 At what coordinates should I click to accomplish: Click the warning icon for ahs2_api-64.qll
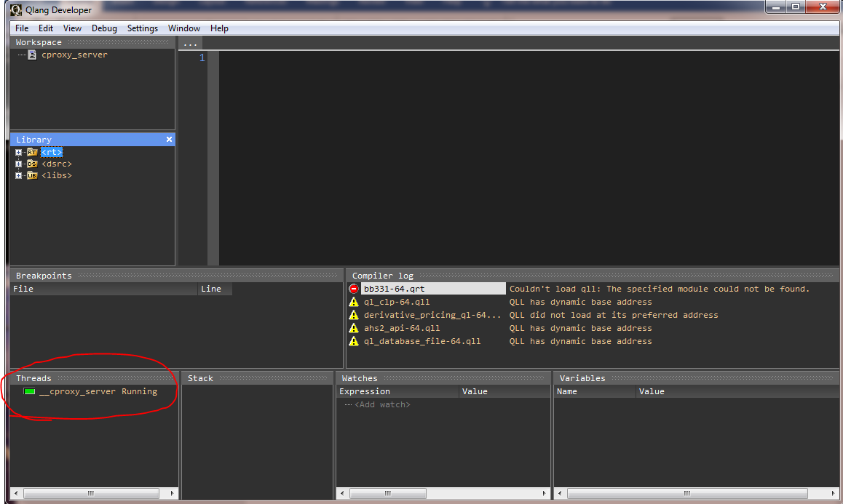(354, 328)
